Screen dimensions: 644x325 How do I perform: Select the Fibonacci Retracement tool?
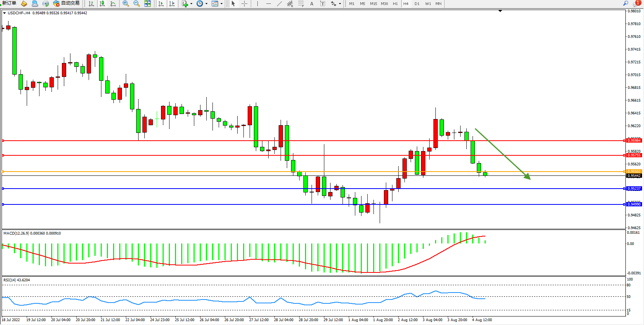(301, 3)
